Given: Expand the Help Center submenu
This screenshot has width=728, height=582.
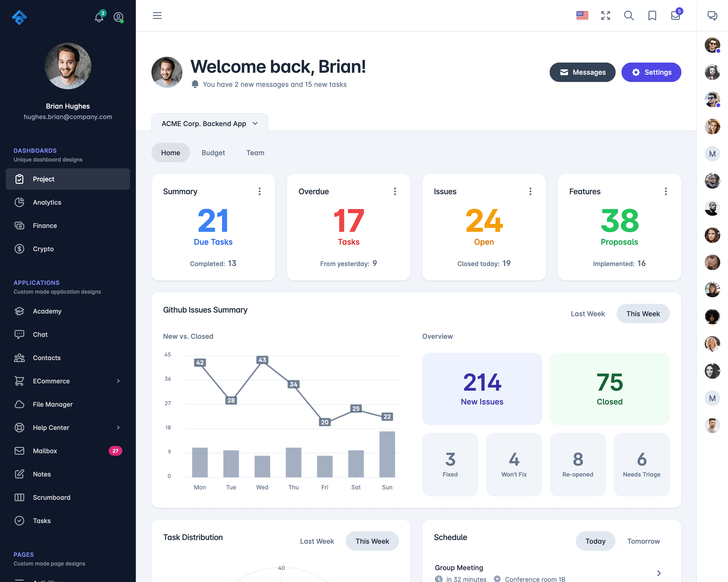Looking at the screenshot, I should pyautogui.click(x=118, y=427).
